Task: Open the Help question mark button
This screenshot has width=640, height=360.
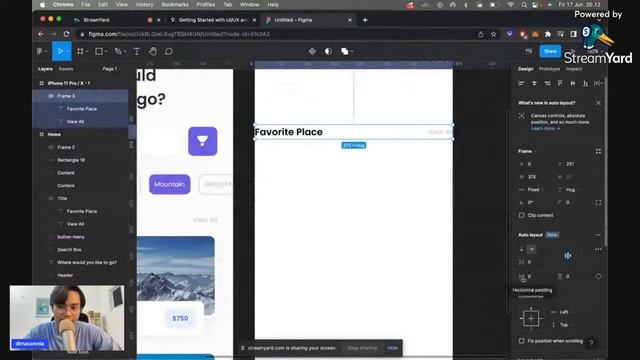Action: pos(591,343)
